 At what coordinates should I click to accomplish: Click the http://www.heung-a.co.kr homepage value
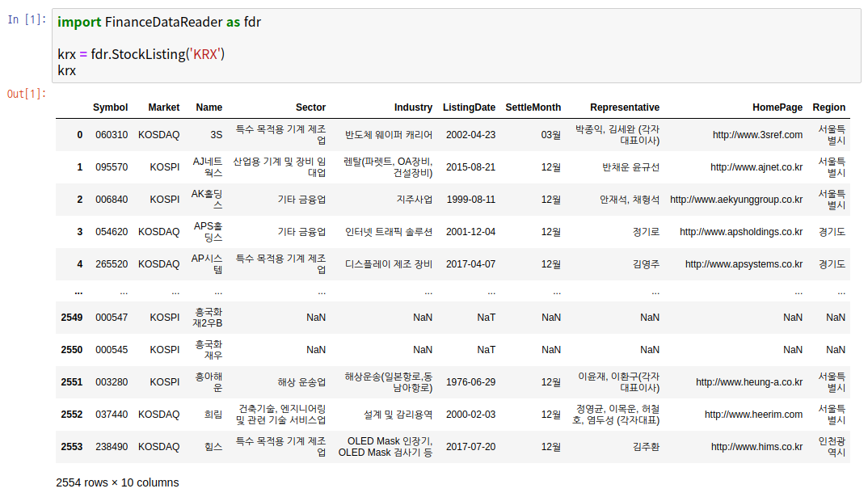click(x=749, y=382)
